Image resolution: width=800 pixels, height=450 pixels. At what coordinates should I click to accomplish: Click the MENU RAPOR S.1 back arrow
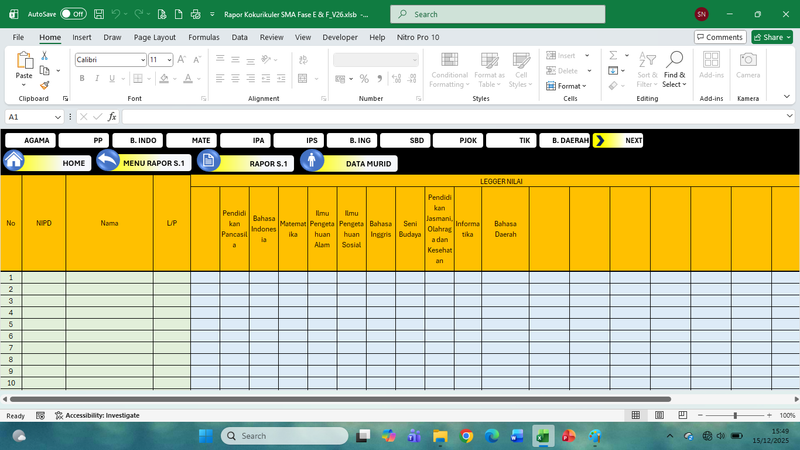click(x=107, y=162)
